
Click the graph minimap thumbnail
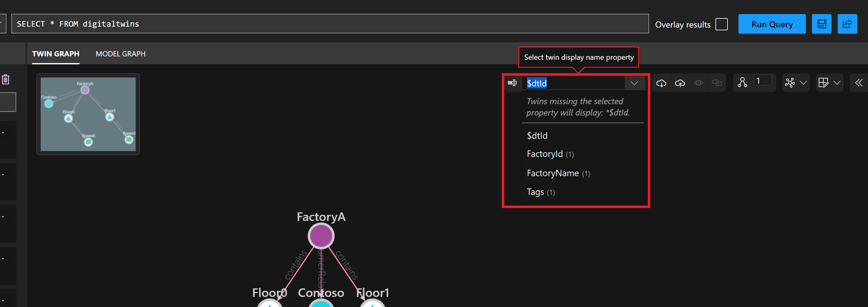[x=88, y=114]
